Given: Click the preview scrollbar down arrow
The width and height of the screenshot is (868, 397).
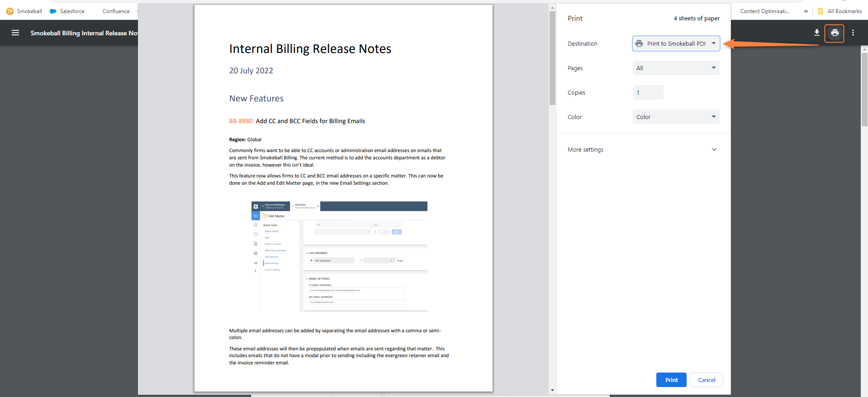Looking at the screenshot, I should [552, 390].
